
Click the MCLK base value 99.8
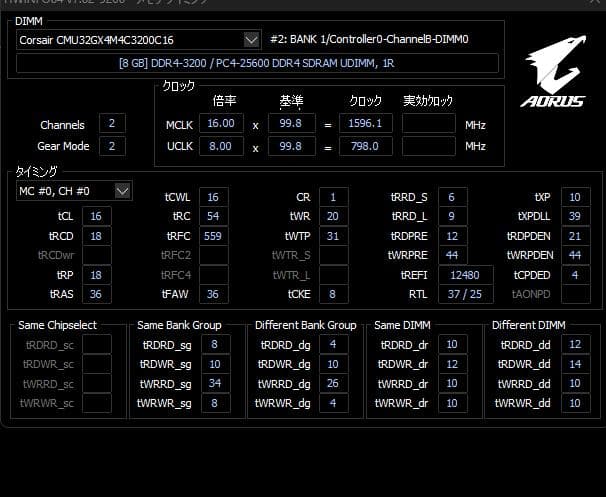(x=291, y=124)
